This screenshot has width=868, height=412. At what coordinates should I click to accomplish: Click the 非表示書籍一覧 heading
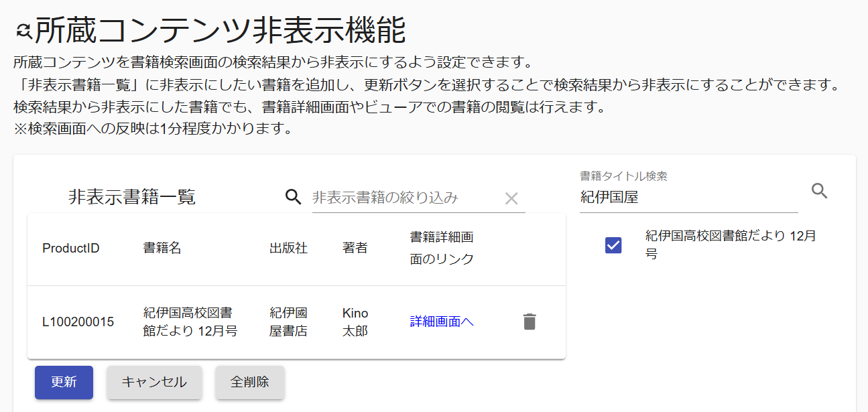pos(131,197)
